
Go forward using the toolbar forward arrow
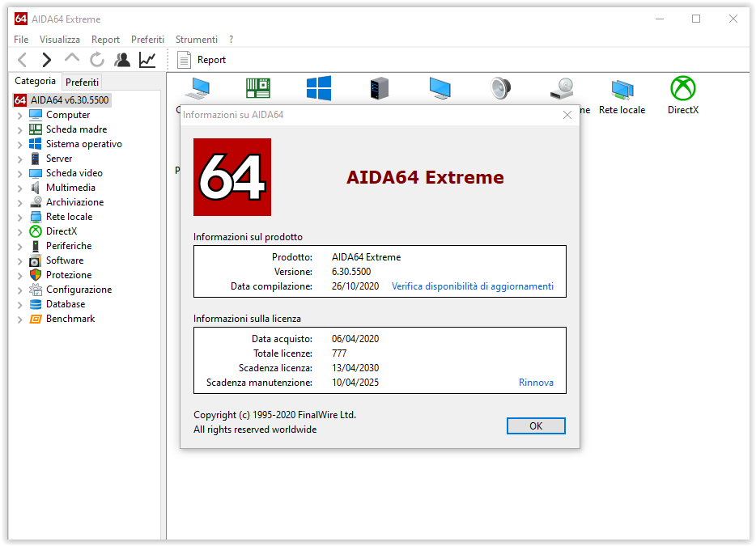pyautogui.click(x=46, y=60)
